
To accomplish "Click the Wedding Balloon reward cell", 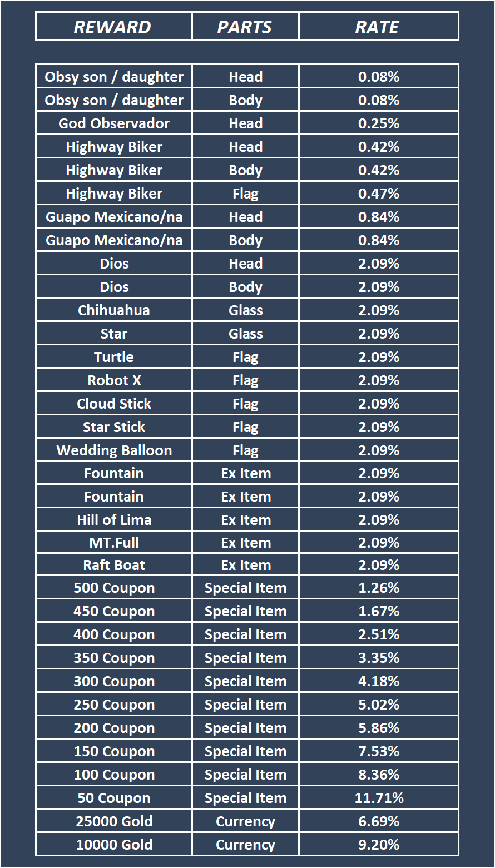I will click(x=114, y=450).
